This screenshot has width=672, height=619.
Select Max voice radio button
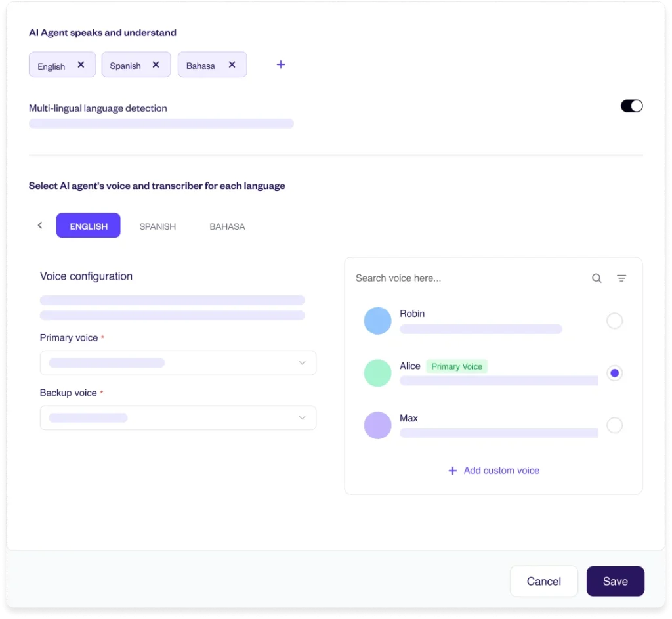pos(614,425)
